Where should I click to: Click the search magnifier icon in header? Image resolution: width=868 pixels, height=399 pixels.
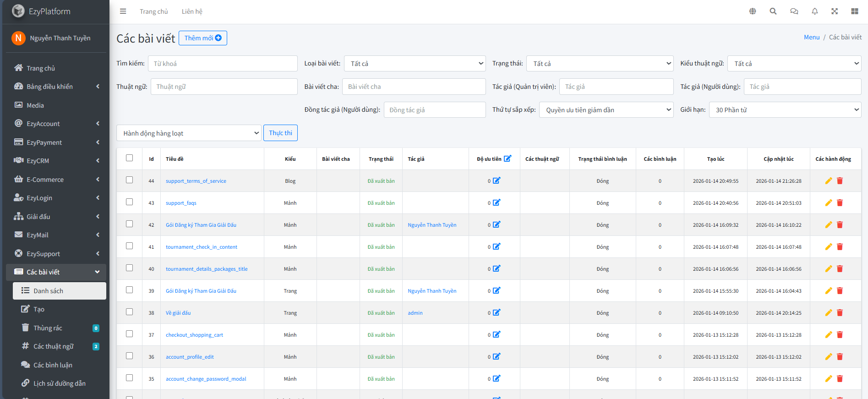pos(773,11)
